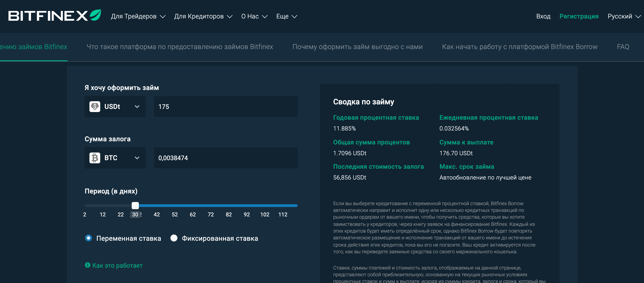Image resolution: width=644 pixels, height=283 pixels.
Task: Click the BTC coin icon
Action: (x=95, y=158)
